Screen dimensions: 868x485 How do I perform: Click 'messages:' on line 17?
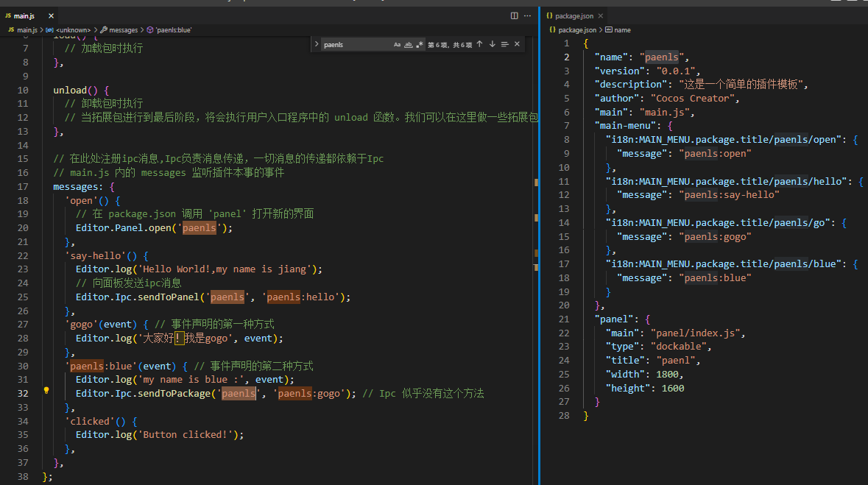(x=78, y=187)
